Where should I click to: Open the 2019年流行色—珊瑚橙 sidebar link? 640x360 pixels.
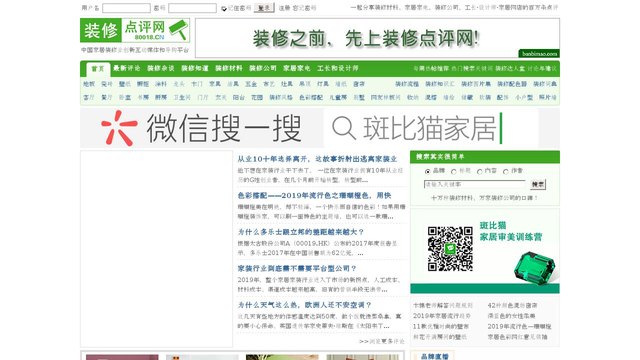click(x=519, y=327)
